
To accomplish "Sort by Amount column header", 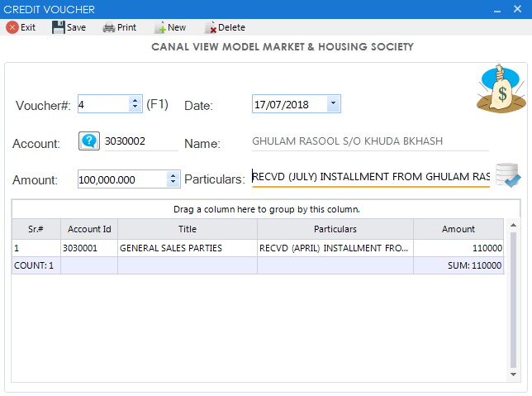I will (458, 229).
